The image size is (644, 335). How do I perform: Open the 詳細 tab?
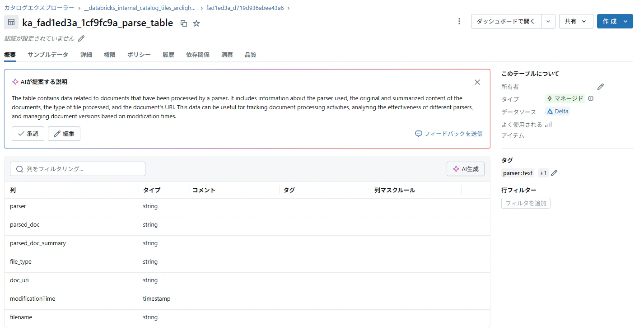(x=86, y=55)
